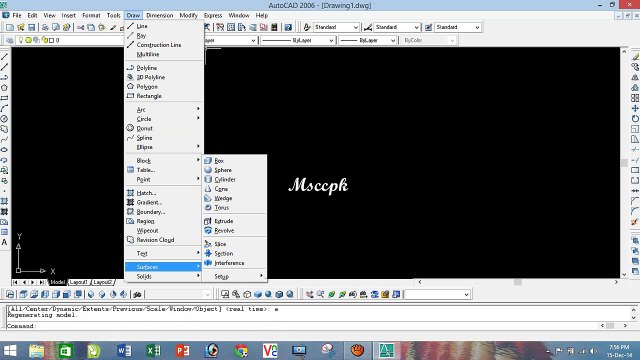Open the Table Style Standard dropdown
The height and width of the screenshot is (360, 640).
tap(477, 27)
